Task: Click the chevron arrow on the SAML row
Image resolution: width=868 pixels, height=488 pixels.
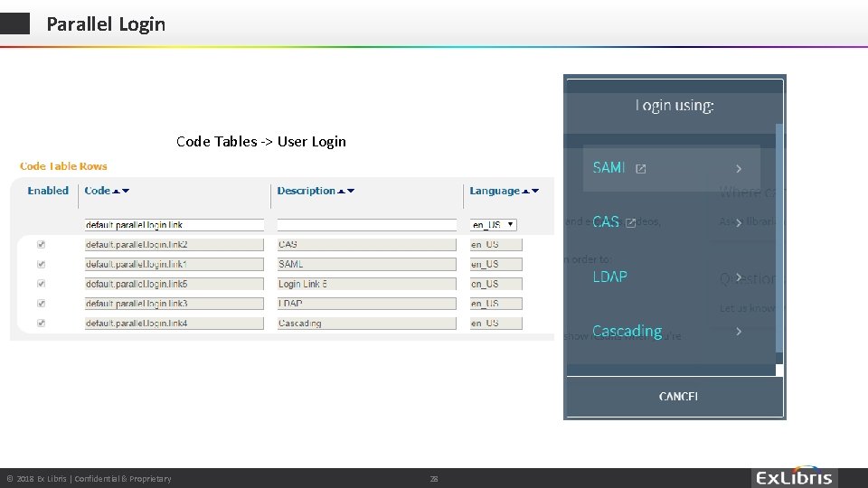Action: [x=739, y=169]
